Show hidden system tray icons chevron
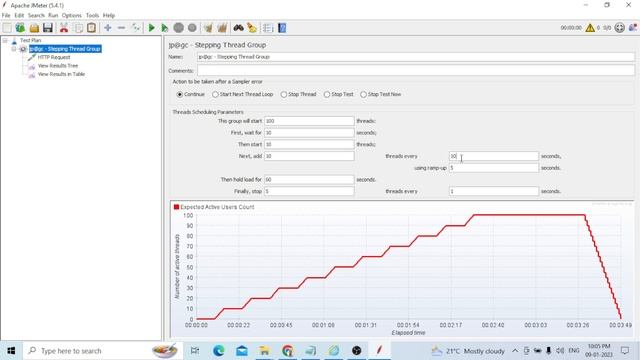The height and width of the screenshot is (360, 640). 515,351
